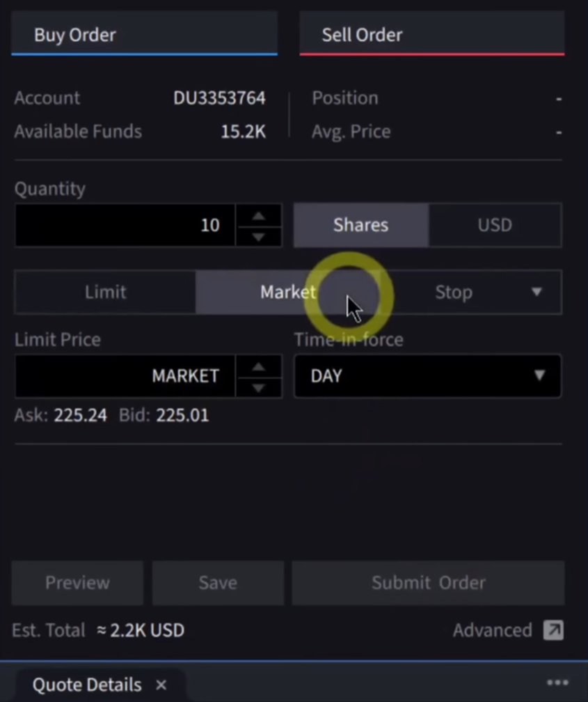
Task: Switch to the Buy Order tab
Action: coord(144,34)
